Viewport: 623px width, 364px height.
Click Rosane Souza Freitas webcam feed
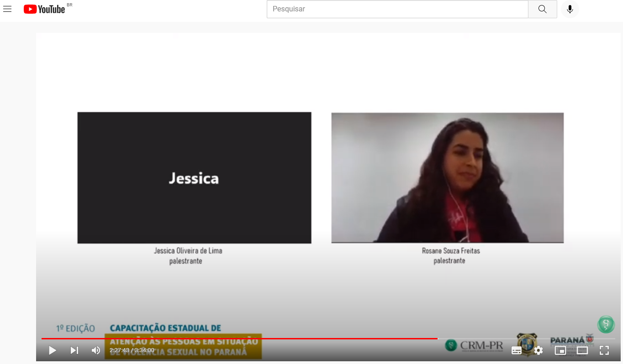coord(447,178)
